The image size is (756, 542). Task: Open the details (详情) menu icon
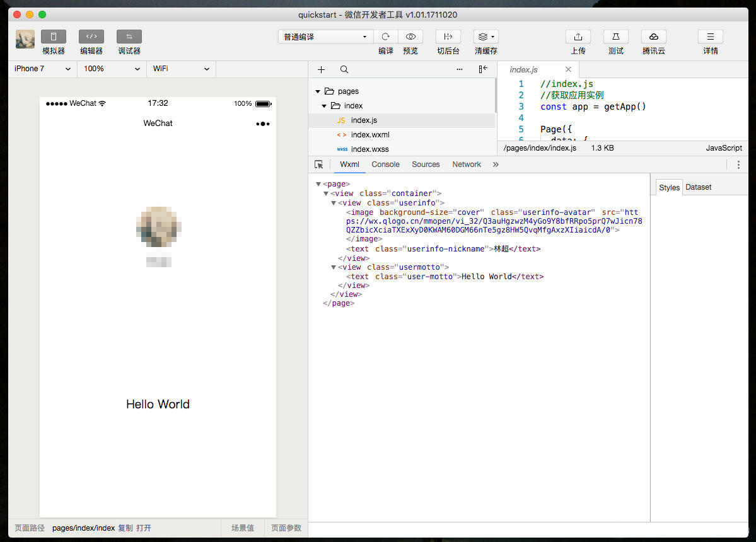(711, 37)
